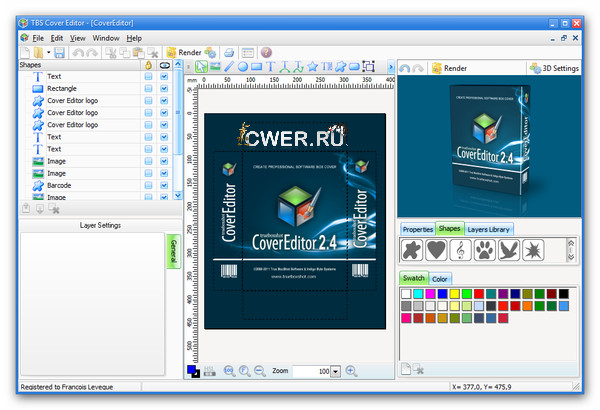Toggle lock checkbox on first Text layer
The width and height of the screenshot is (600, 410).
point(148,77)
